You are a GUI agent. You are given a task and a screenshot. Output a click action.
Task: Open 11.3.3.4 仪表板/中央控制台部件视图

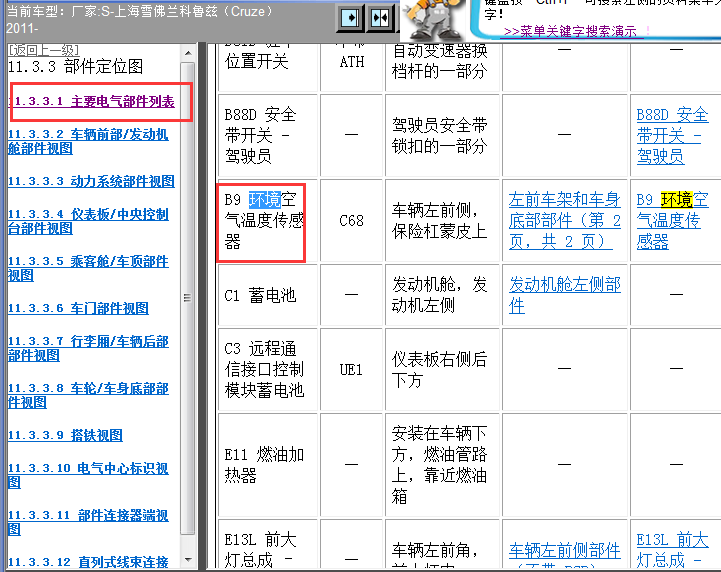(88, 221)
